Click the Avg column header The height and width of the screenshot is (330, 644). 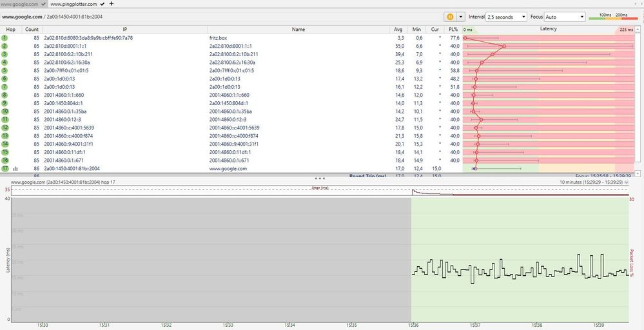click(398, 30)
